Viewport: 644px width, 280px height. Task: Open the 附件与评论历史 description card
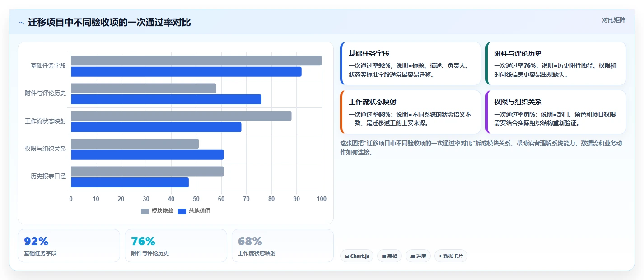[x=556, y=64]
